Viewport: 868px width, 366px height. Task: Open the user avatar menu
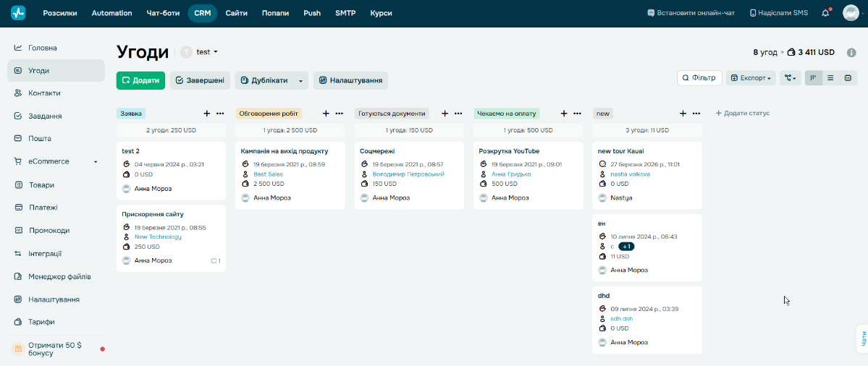pos(851,13)
